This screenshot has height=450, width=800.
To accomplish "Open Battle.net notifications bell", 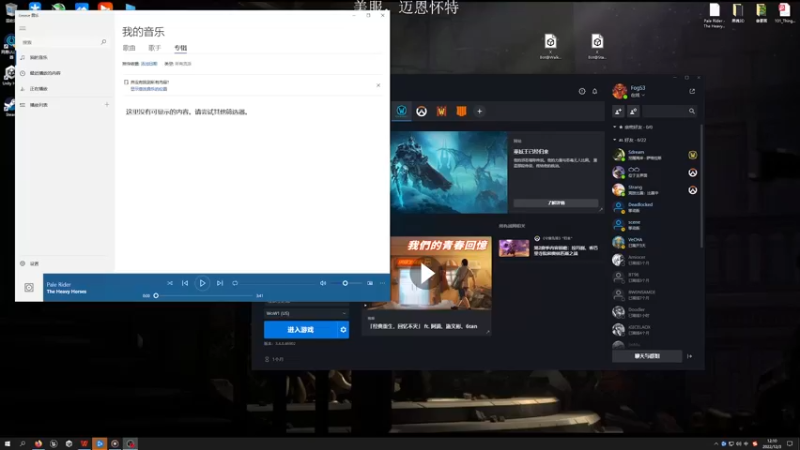I will pyautogui.click(x=595, y=91).
